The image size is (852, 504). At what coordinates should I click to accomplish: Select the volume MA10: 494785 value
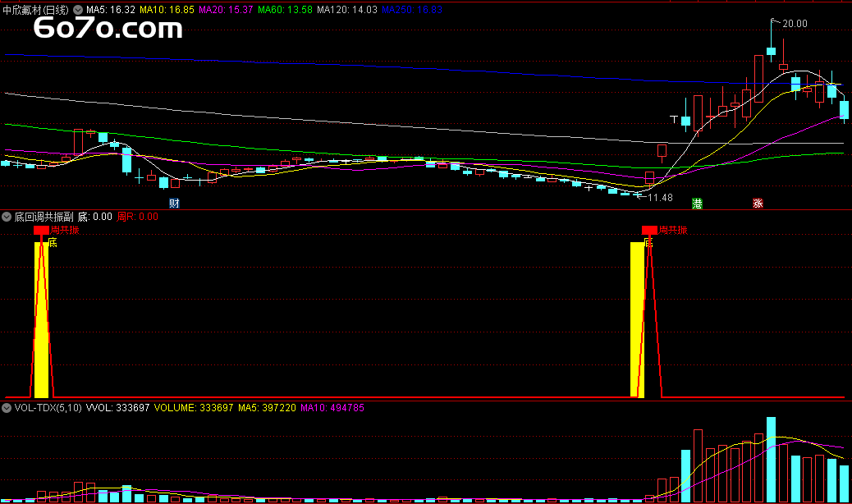[x=332, y=408]
